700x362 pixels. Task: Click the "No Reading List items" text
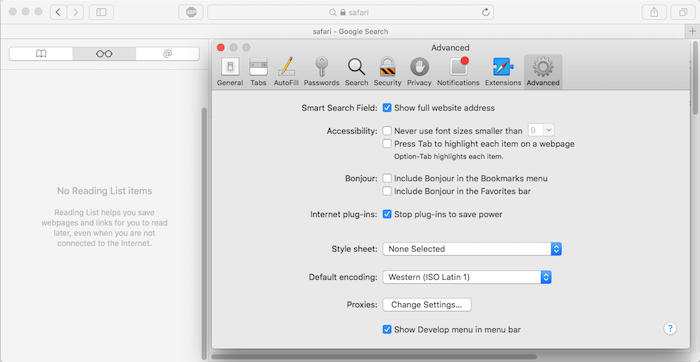pos(104,191)
